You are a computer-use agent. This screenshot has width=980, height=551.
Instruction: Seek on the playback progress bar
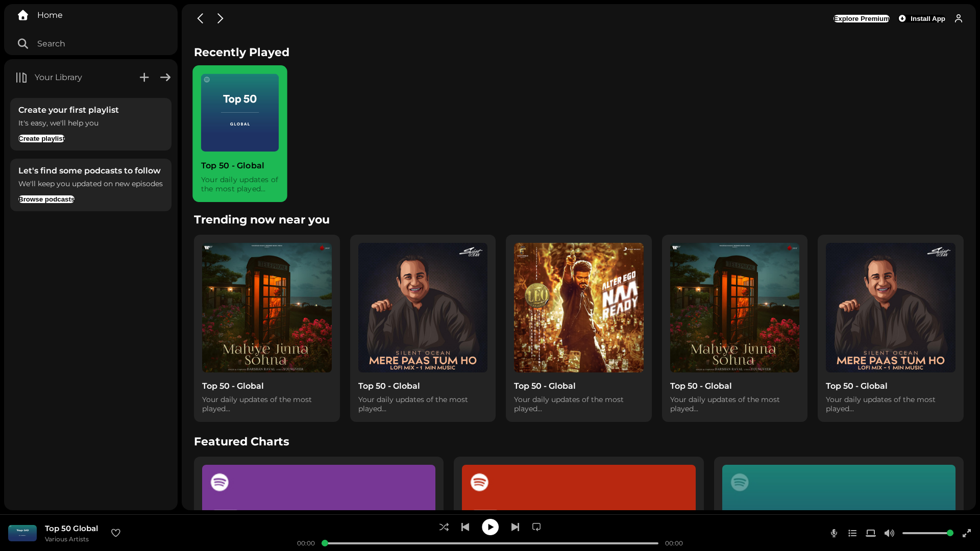coord(490,543)
